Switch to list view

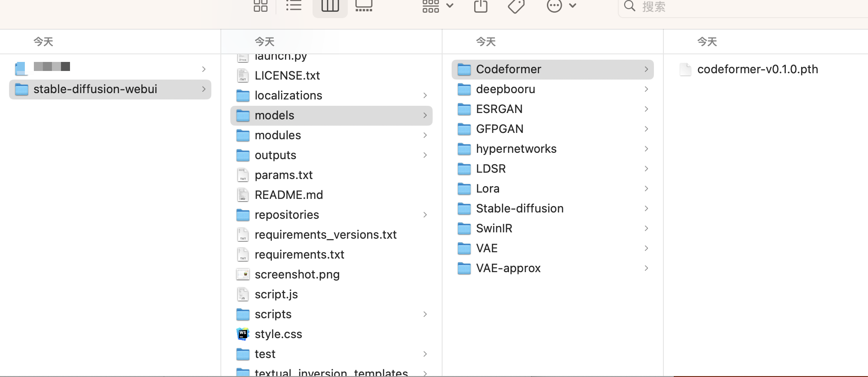coord(294,5)
